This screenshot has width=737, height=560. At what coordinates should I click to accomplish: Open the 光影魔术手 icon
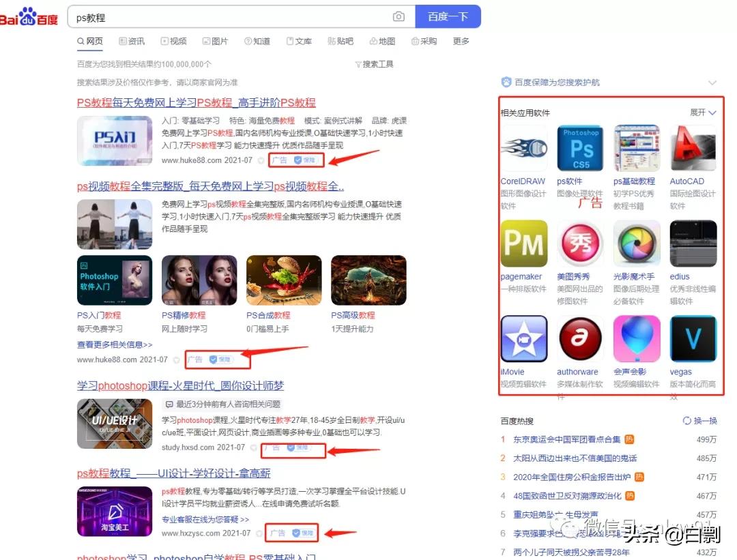(637, 243)
